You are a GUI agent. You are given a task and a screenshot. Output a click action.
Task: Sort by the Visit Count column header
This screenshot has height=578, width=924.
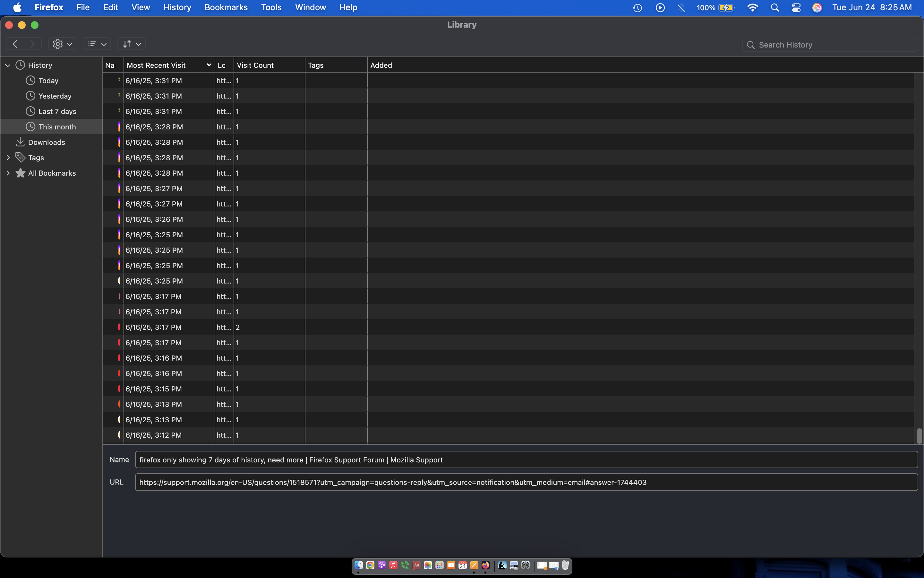pyautogui.click(x=269, y=66)
